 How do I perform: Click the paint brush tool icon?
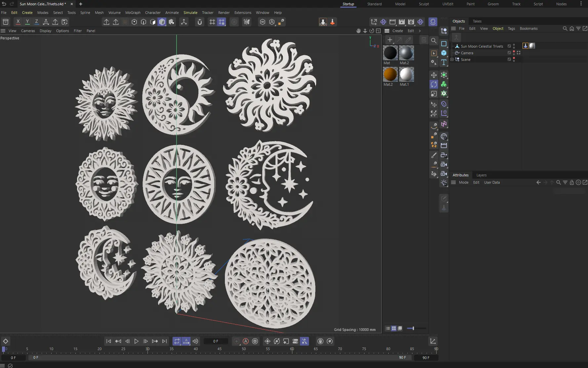pos(434,155)
